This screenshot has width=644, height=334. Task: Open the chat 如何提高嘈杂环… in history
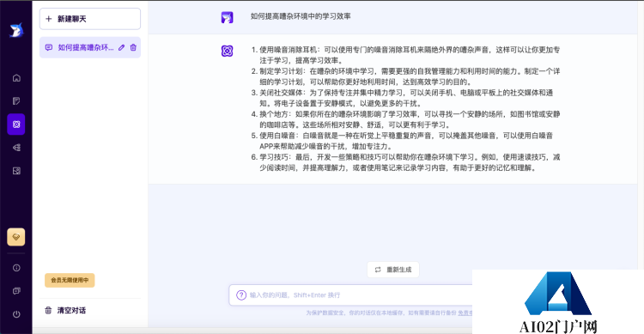(90, 48)
